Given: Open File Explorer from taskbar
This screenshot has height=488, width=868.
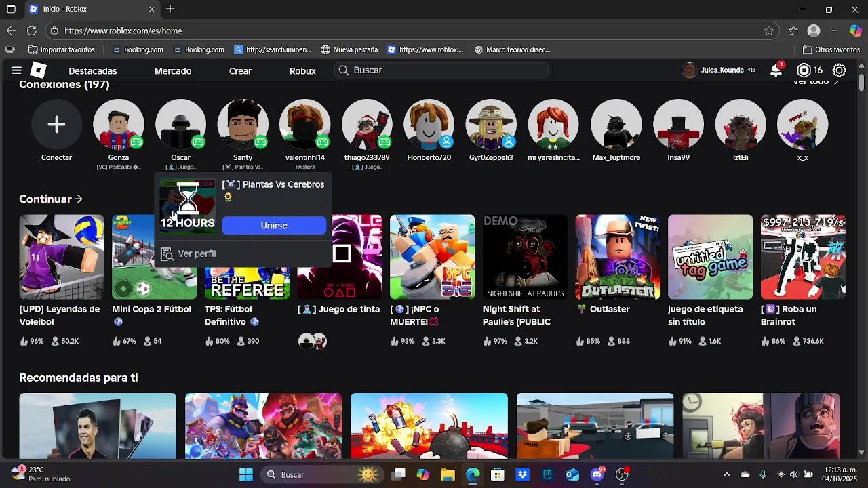Looking at the screenshot, I should pos(448,474).
